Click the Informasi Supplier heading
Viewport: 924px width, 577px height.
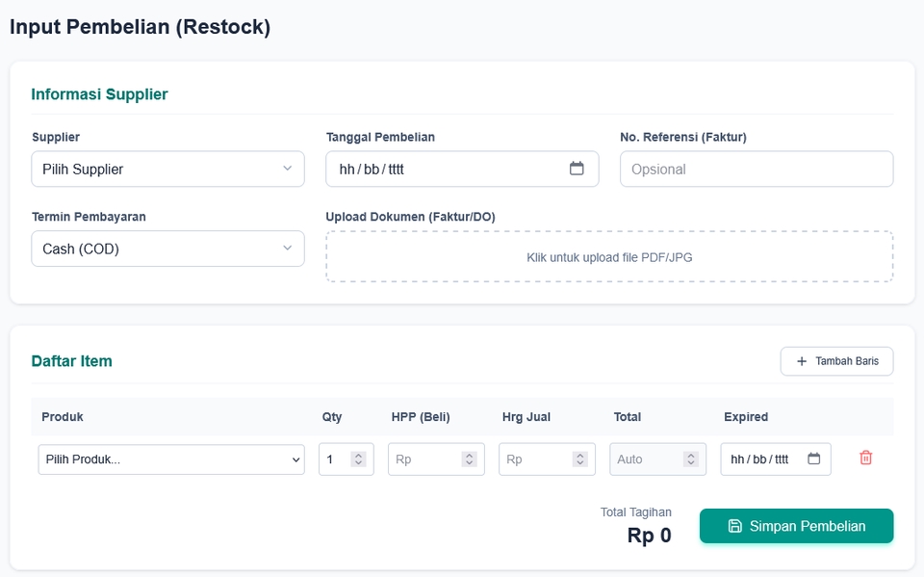(x=99, y=94)
